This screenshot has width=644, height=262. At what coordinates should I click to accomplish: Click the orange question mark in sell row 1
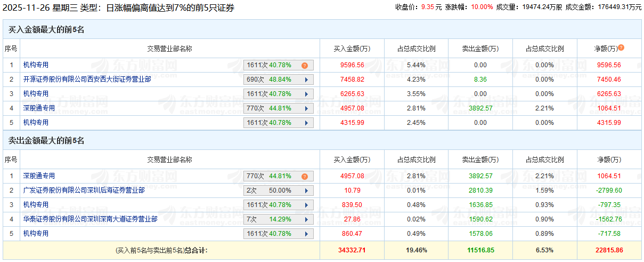coord(305,177)
